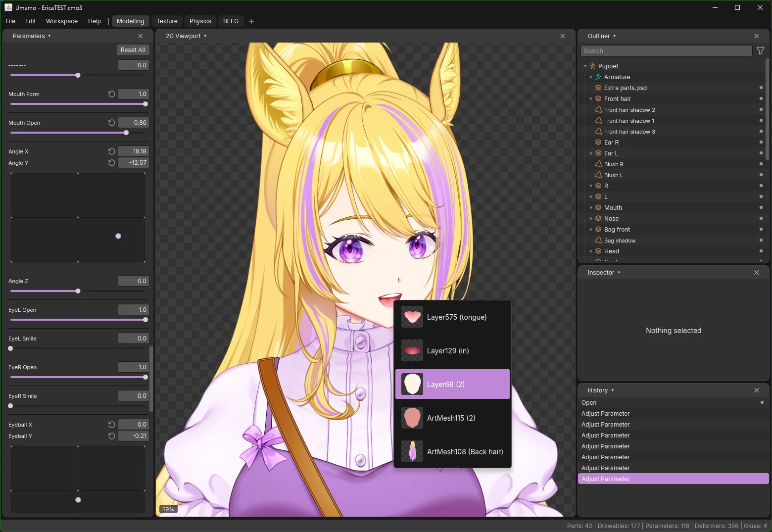The image size is (772, 532).
Task: Collapse the Puppet tree node
Action: click(x=585, y=66)
